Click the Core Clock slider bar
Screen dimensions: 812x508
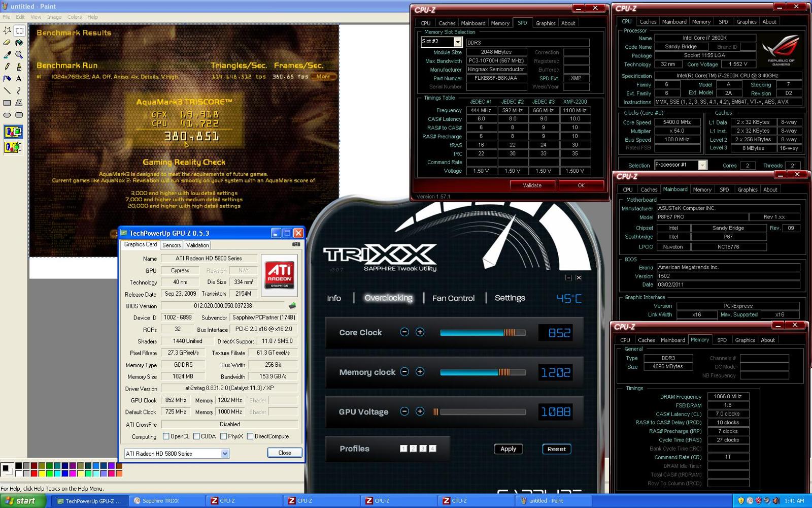coord(483,333)
